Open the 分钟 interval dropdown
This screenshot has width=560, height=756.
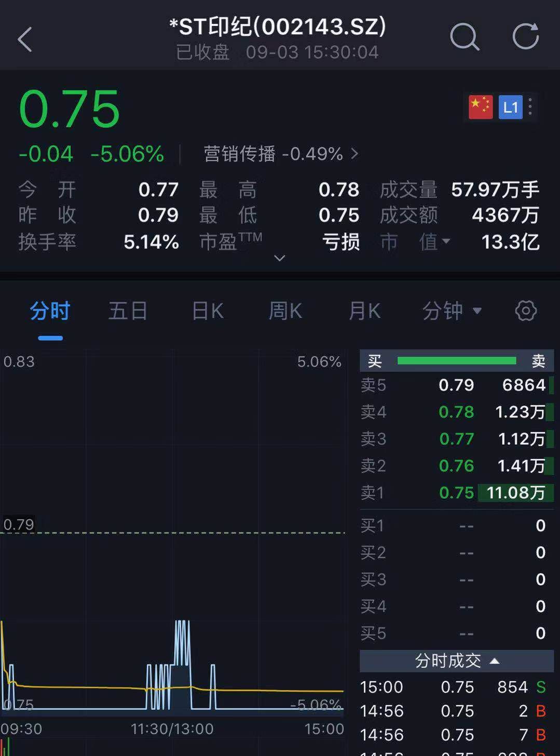point(452,311)
